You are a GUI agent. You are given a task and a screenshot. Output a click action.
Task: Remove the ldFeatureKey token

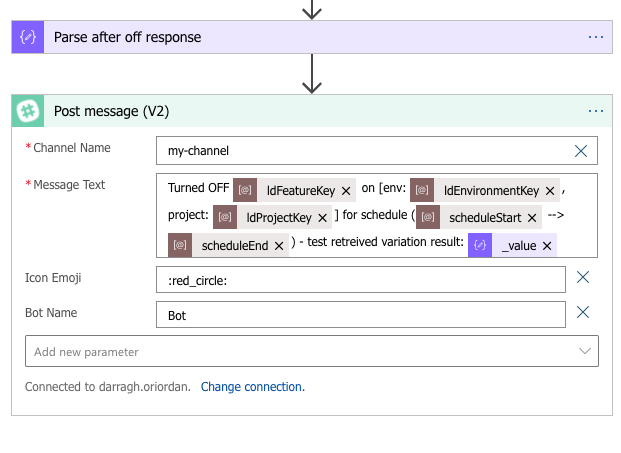(346, 191)
